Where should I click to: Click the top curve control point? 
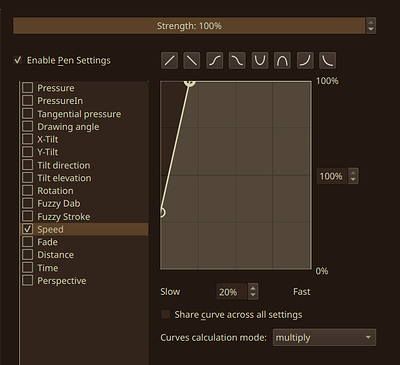click(x=190, y=82)
